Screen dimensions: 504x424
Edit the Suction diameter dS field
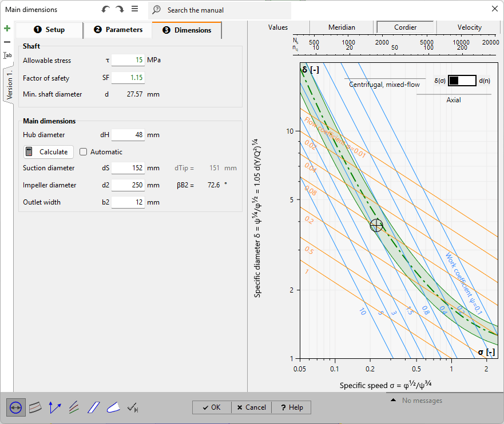(x=128, y=168)
